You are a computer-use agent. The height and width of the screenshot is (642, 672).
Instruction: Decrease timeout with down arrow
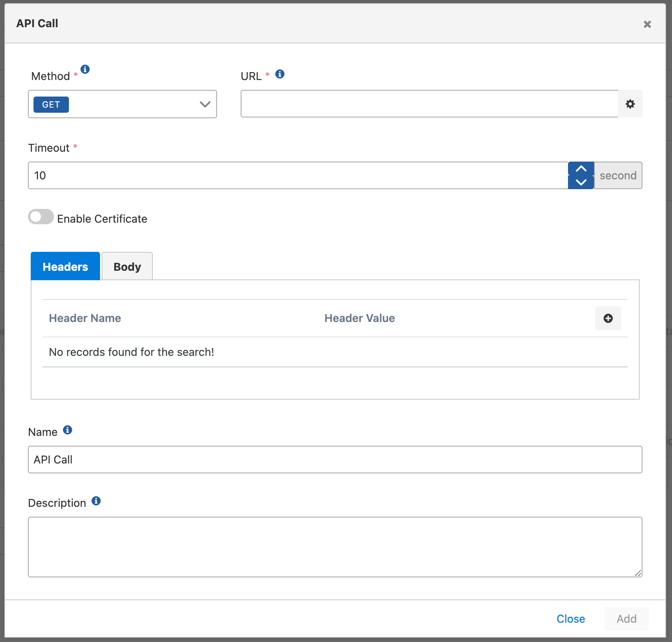point(581,182)
